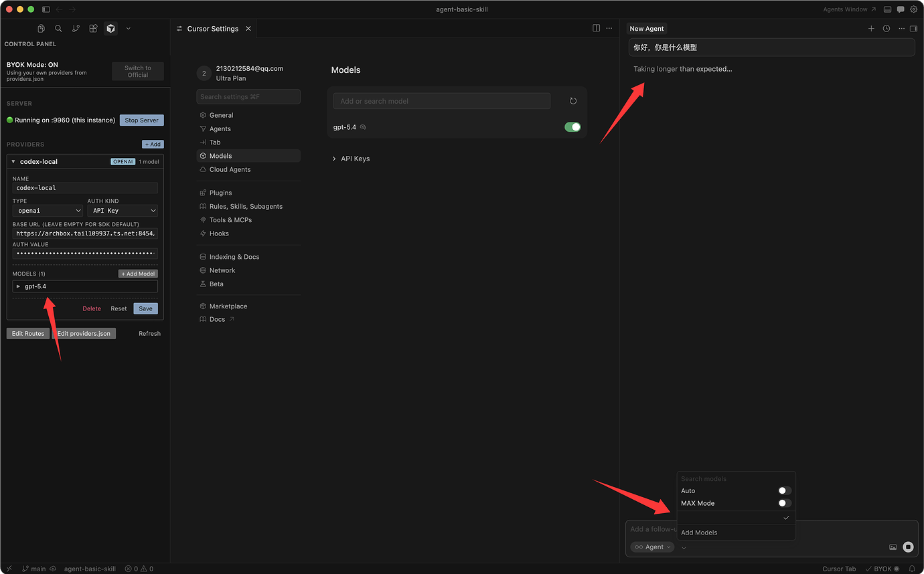Choose Add Models in the model picker
924x574 pixels.
pos(699,533)
